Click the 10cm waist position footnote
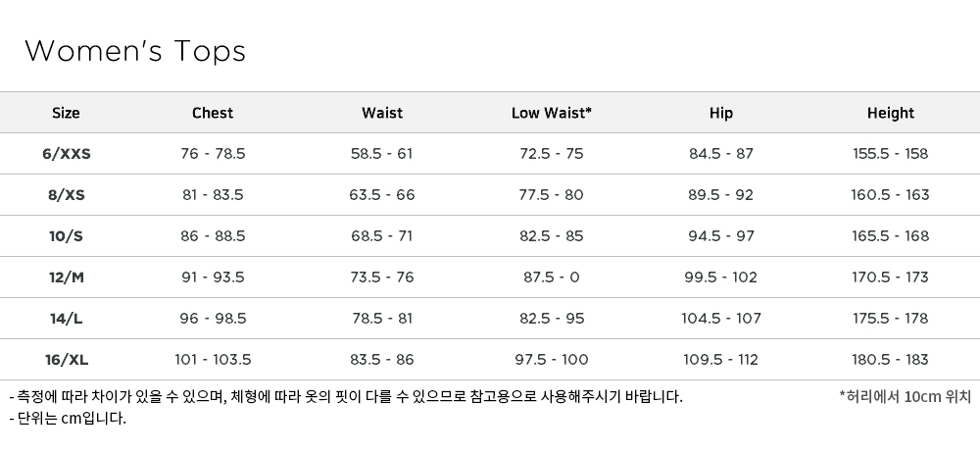 [905, 396]
